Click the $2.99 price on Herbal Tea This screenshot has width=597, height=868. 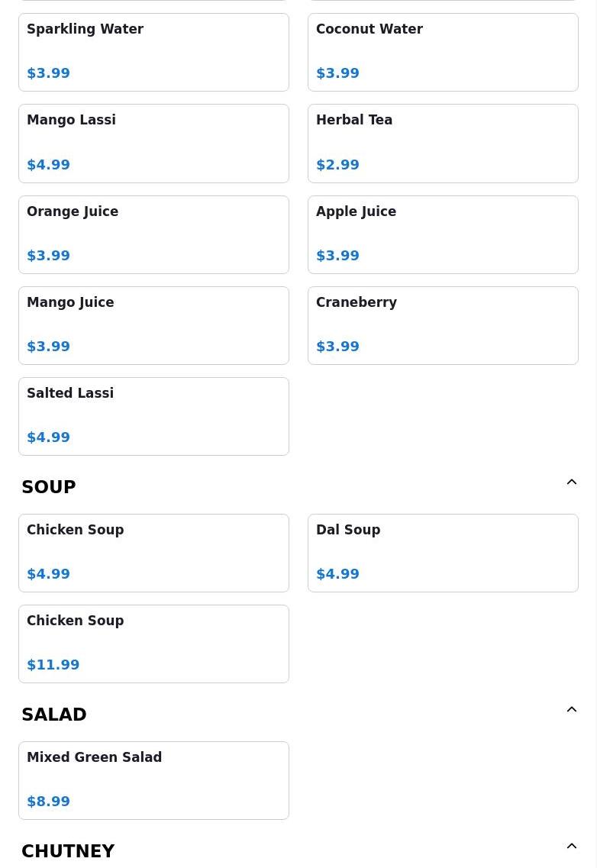(338, 164)
